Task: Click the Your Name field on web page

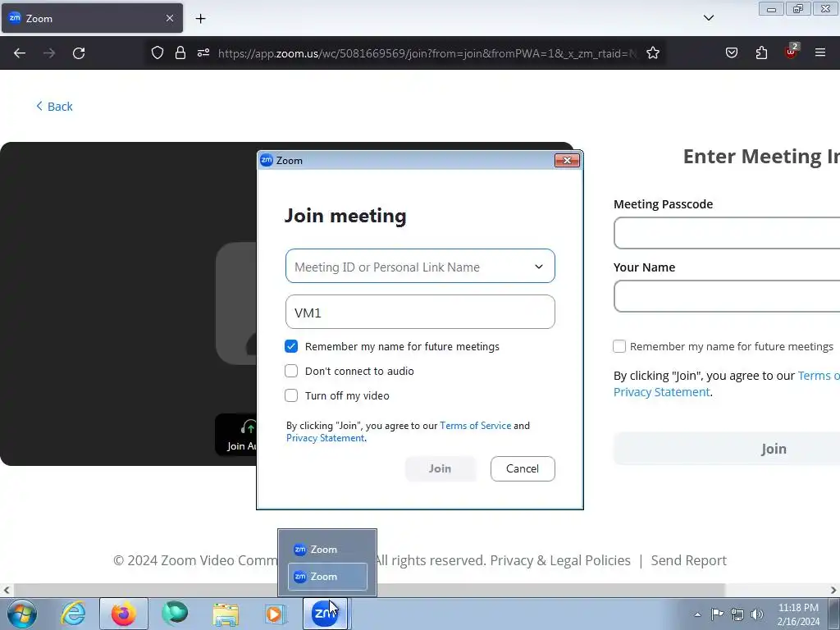Action: [727, 296]
